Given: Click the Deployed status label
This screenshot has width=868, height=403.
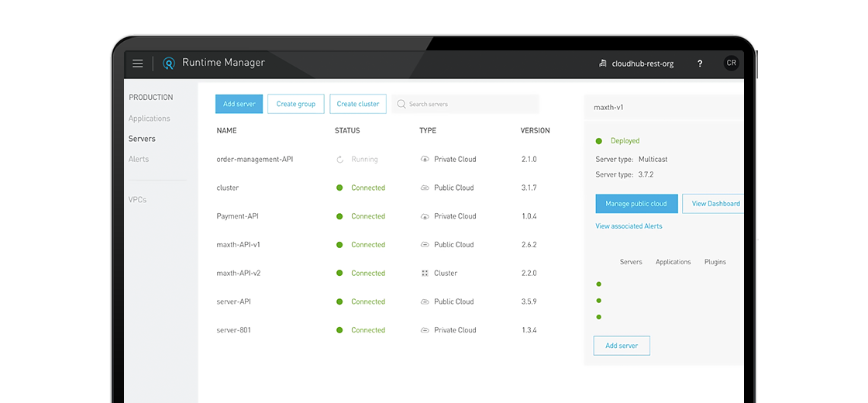Looking at the screenshot, I should pos(625,141).
